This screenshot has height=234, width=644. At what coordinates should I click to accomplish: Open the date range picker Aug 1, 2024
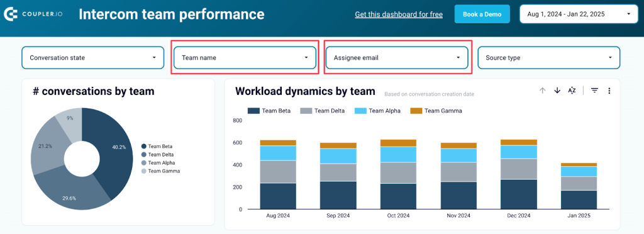579,14
